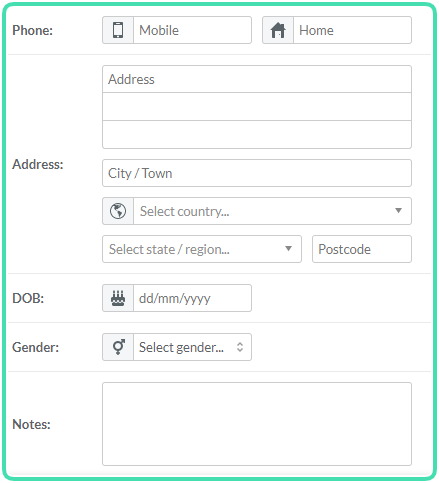Image resolution: width=439 pixels, height=483 pixels.
Task: Open the Select country dropdown
Action: coord(272,211)
